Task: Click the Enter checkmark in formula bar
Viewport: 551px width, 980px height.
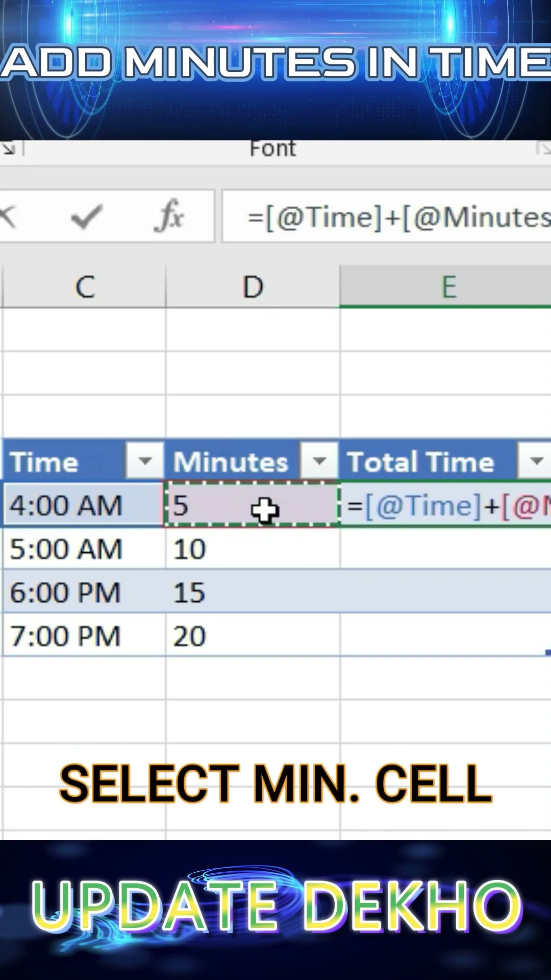Action: click(87, 217)
